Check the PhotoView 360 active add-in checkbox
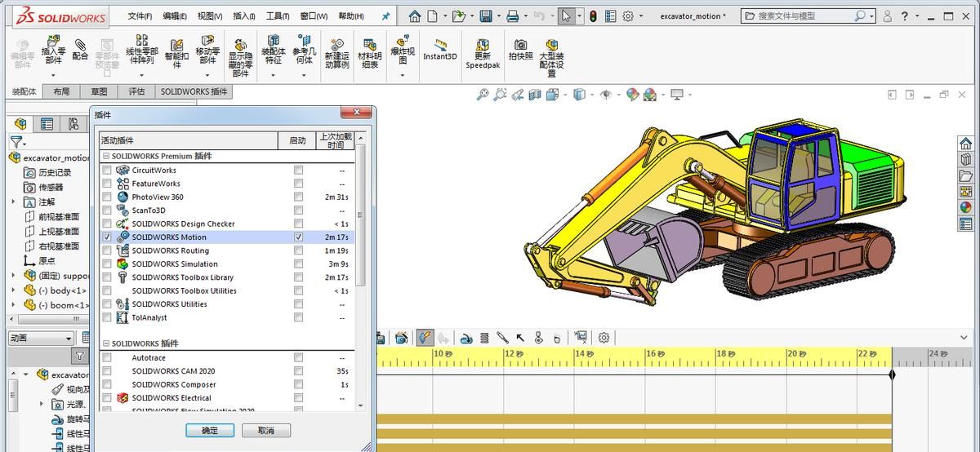Viewport: 980px width, 452px height. (107, 197)
